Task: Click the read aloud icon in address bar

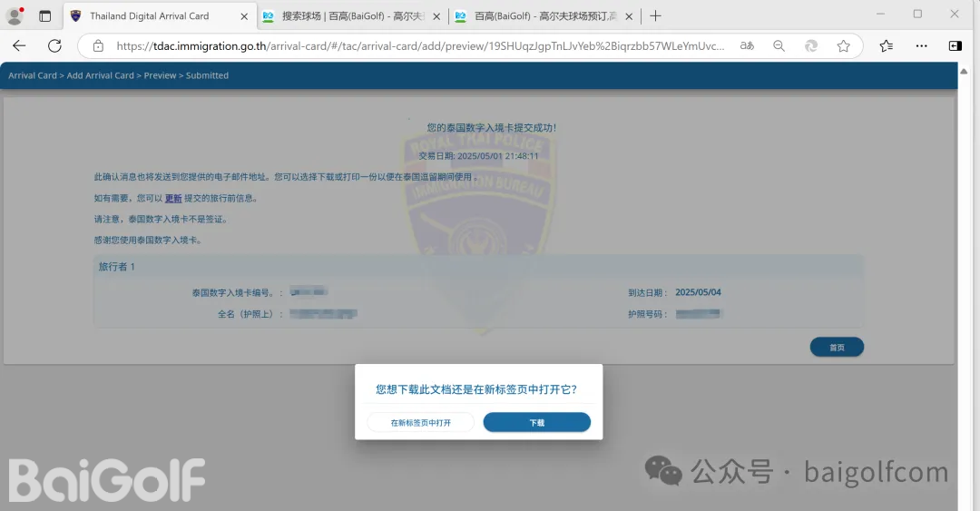Action: (x=747, y=46)
